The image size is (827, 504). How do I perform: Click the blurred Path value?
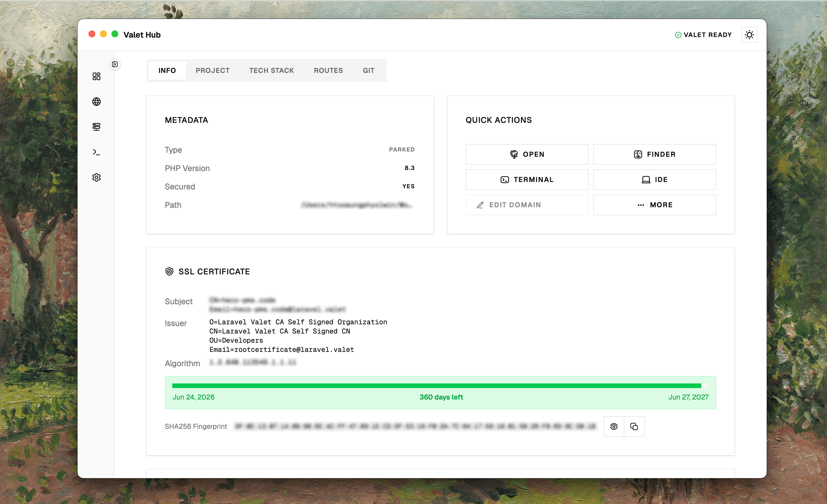pyautogui.click(x=356, y=205)
